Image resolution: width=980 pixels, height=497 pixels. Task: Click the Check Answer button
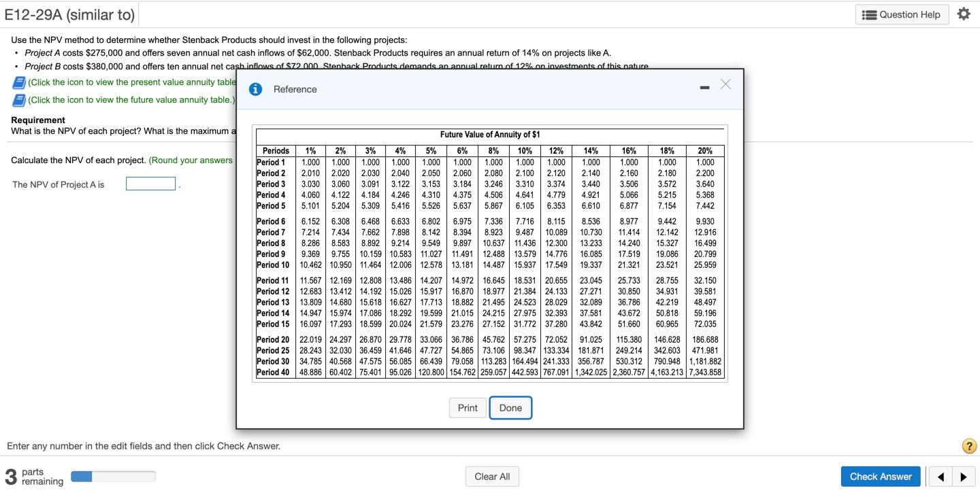(881, 477)
